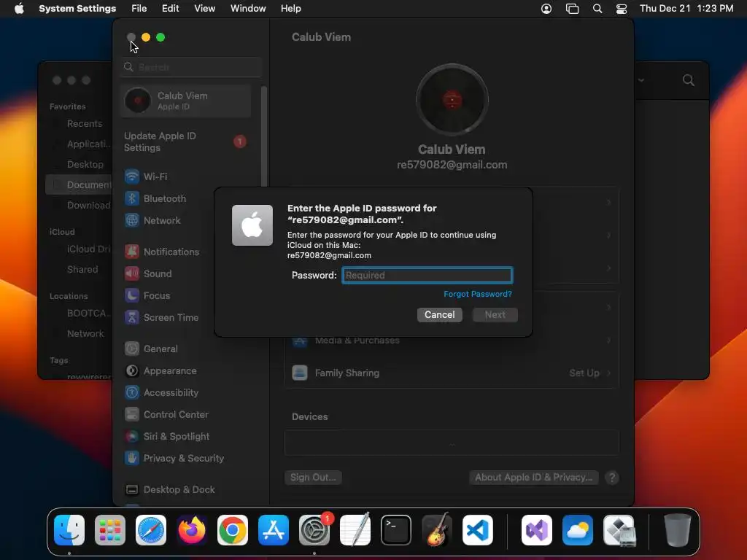Click the sidebar scrollbar
The height and width of the screenshot is (560, 747).
(x=263, y=137)
